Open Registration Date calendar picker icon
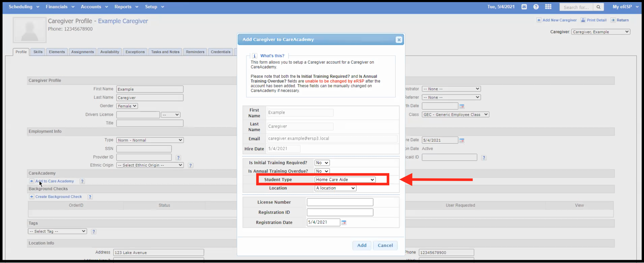This screenshot has width=644, height=263. 344,222
